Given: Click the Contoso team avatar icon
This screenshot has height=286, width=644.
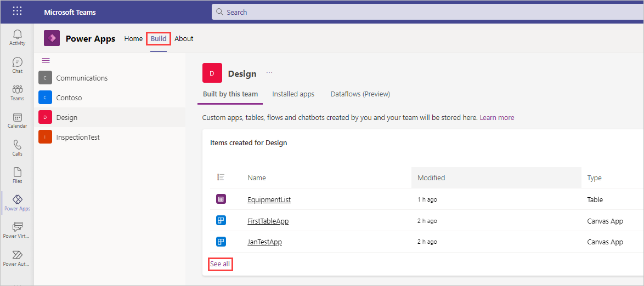Looking at the screenshot, I should click(x=45, y=98).
